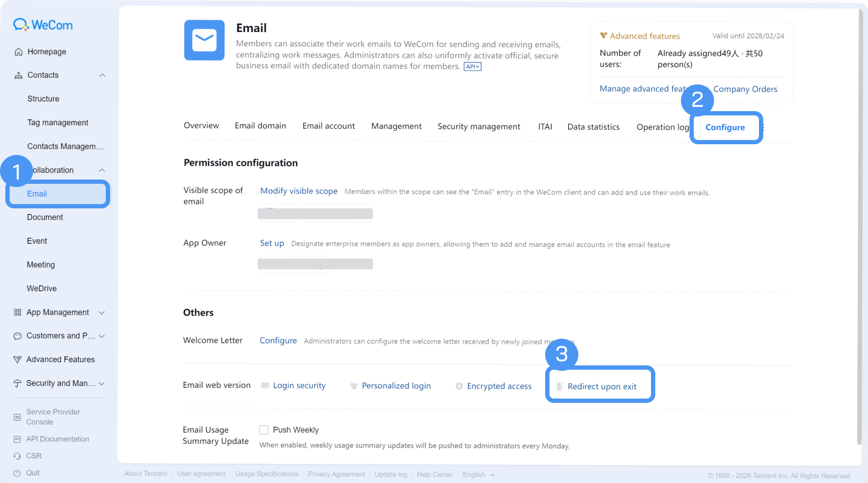Open Meeting in the sidebar
Image resolution: width=868 pixels, height=483 pixels.
(41, 265)
